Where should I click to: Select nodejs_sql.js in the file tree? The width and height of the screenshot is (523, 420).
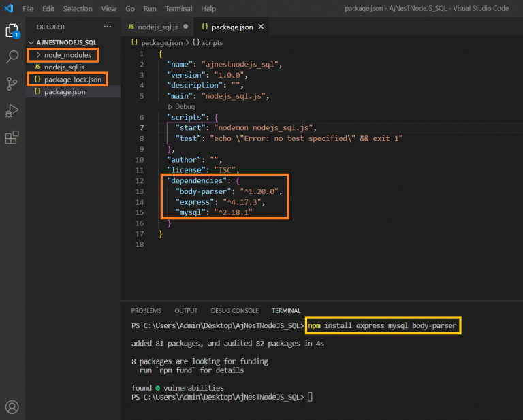pyautogui.click(x=64, y=67)
